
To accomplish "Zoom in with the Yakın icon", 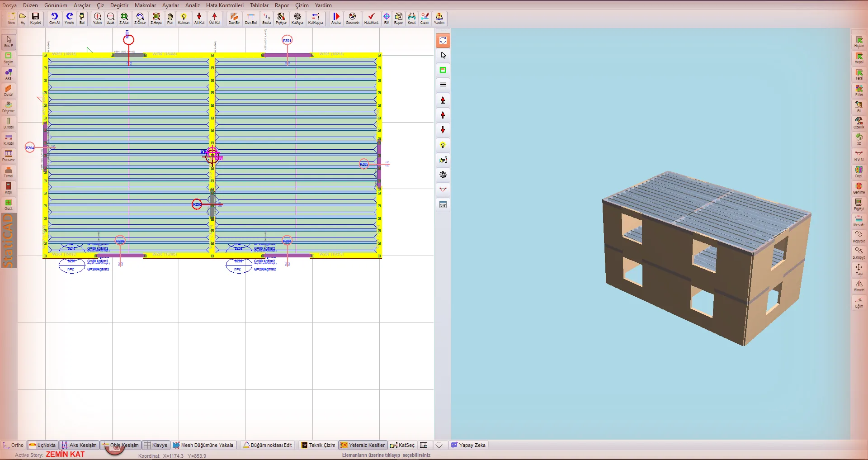I will [x=97, y=18].
